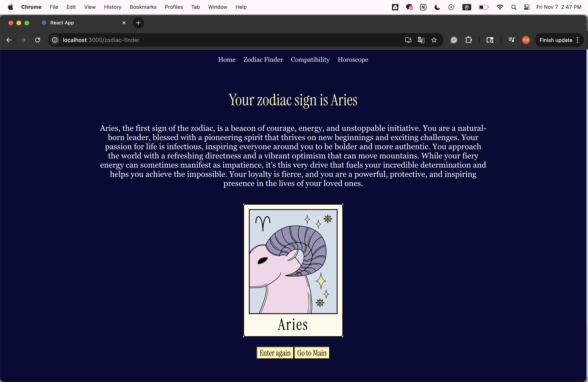Image resolution: width=588 pixels, height=382 pixels.
Task: Open a new tab with plus button
Action: pos(138,23)
